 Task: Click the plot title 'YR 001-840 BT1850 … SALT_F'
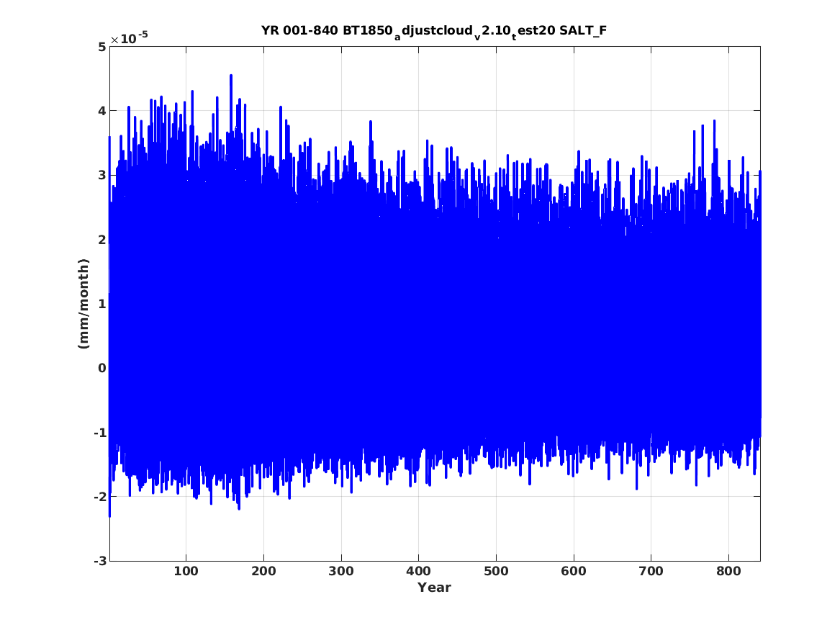point(434,31)
